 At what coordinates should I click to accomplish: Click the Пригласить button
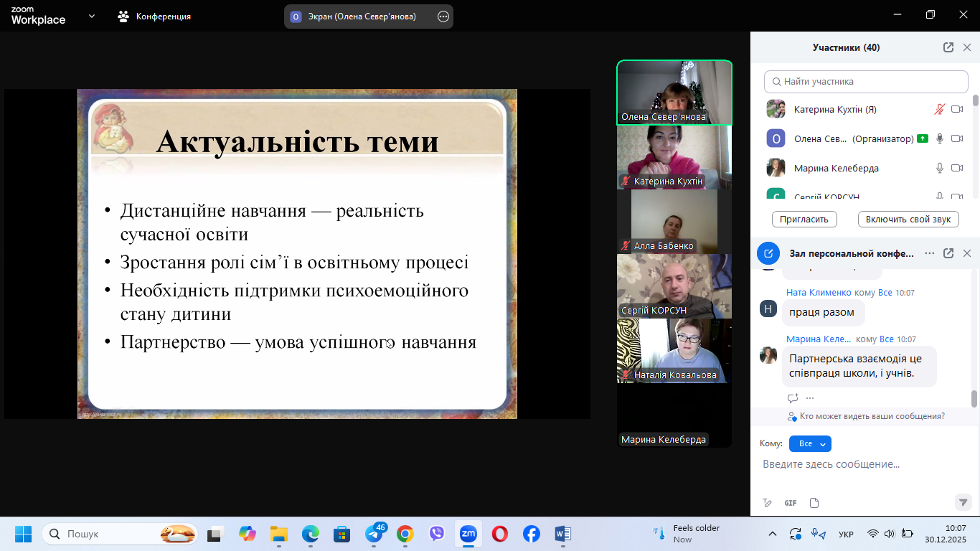[x=804, y=220]
